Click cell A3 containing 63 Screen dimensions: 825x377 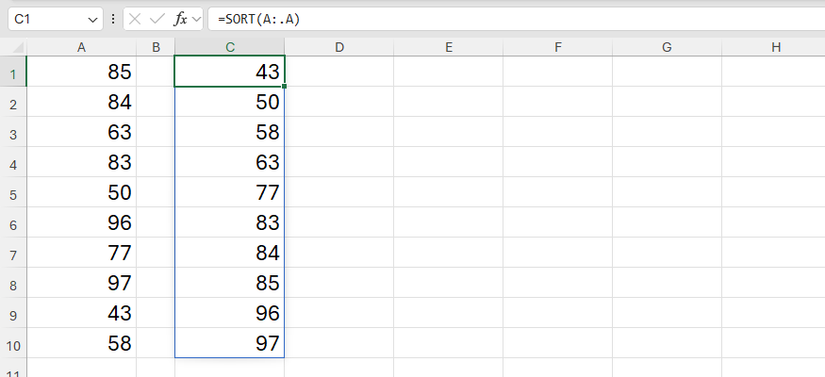(82, 132)
